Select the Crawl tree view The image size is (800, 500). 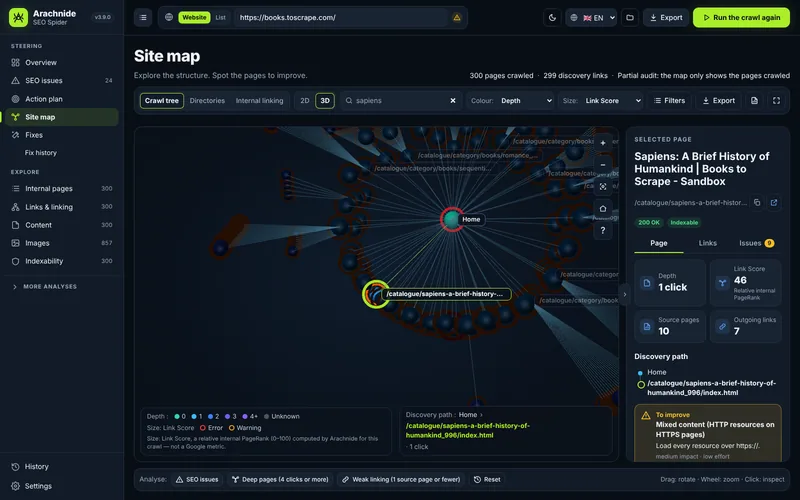tap(162, 101)
